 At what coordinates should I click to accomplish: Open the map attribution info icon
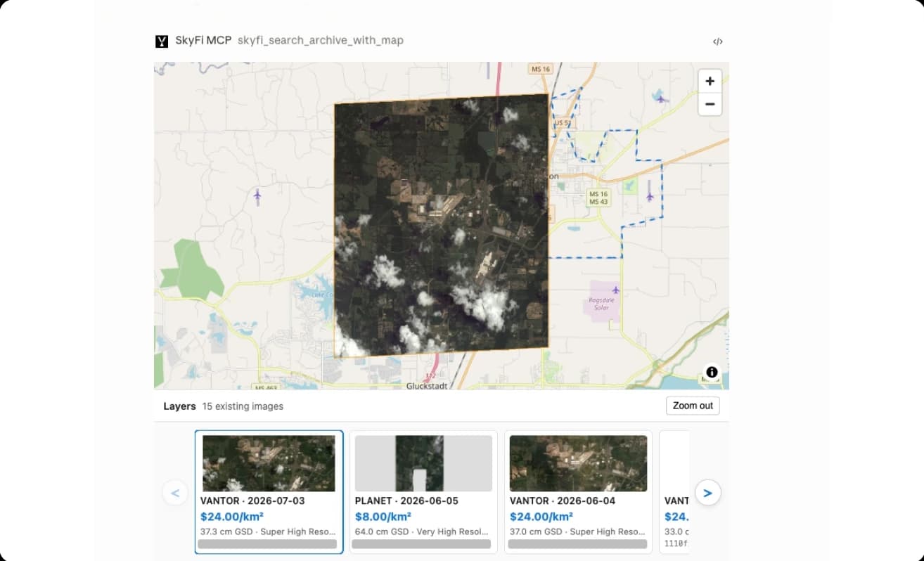click(712, 372)
